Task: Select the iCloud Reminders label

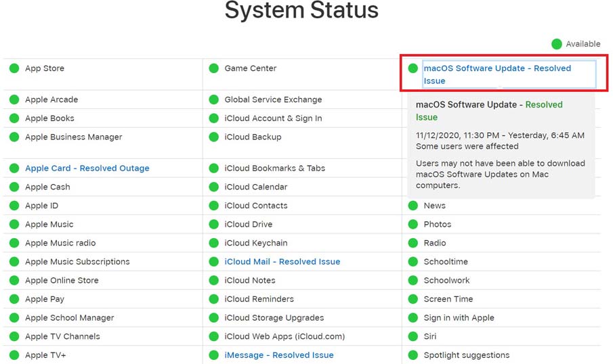Action: [x=259, y=299]
